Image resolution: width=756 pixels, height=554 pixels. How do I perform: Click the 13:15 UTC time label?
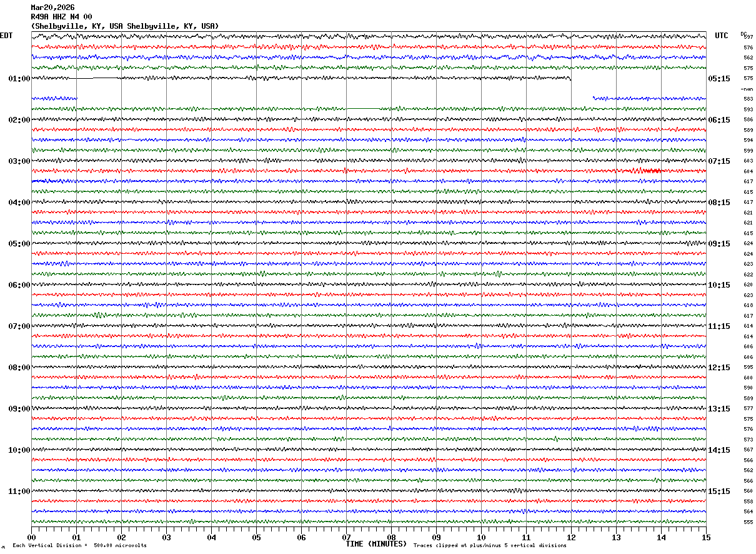(719, 409)
